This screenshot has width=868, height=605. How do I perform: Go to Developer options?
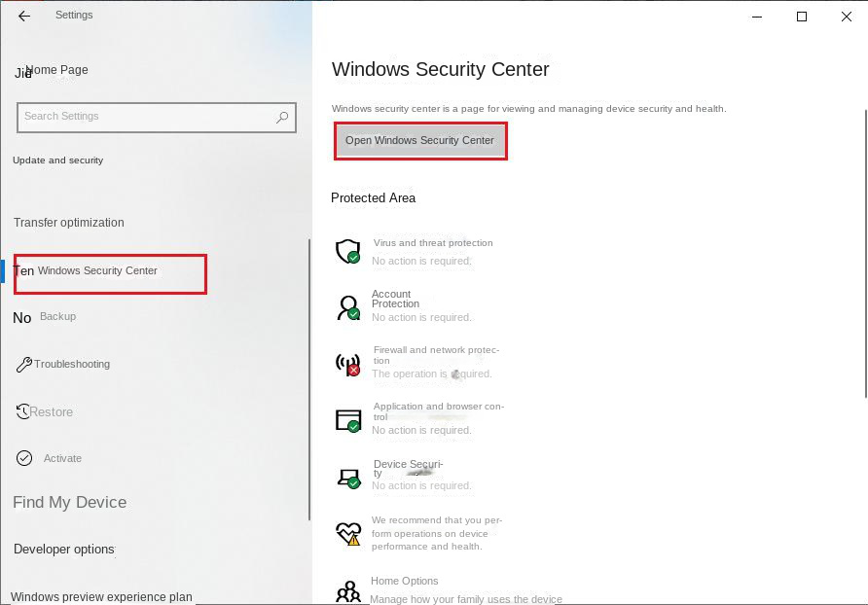64,550
